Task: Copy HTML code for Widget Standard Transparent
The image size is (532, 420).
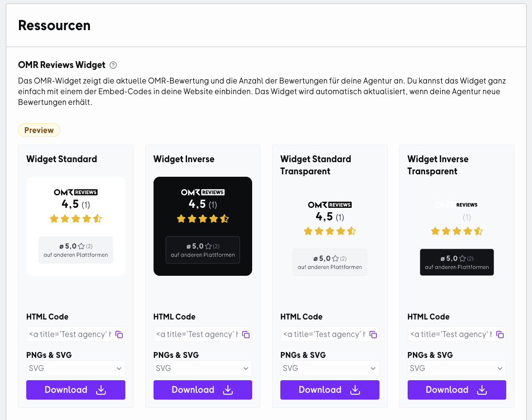Action: point(373,335)
